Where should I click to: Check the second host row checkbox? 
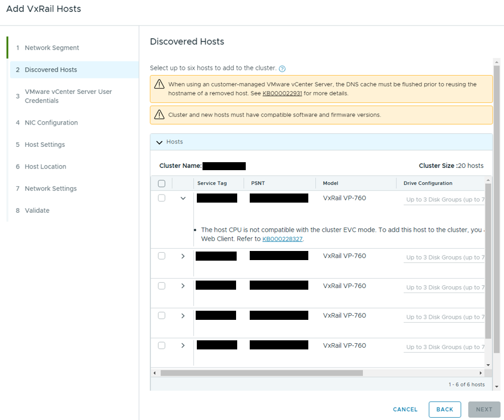click(x=162, y=256)
